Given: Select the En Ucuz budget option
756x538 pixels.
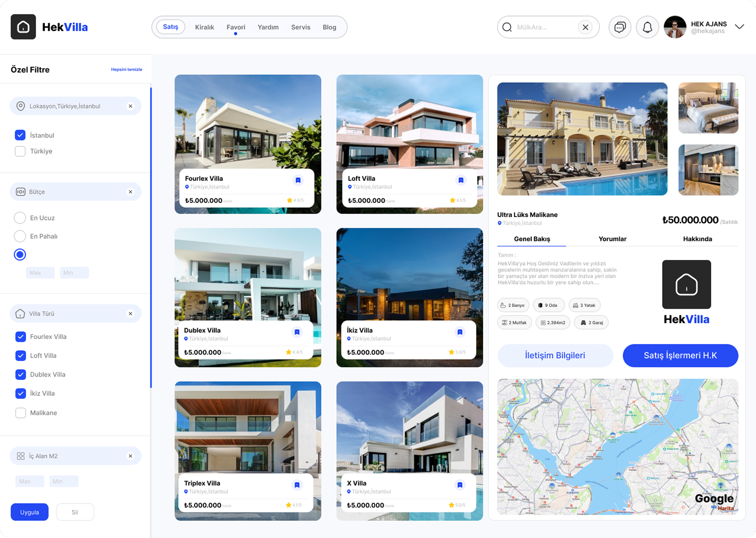Looking at the screenshot, I should pyautogui.click(x=20, y=218).
